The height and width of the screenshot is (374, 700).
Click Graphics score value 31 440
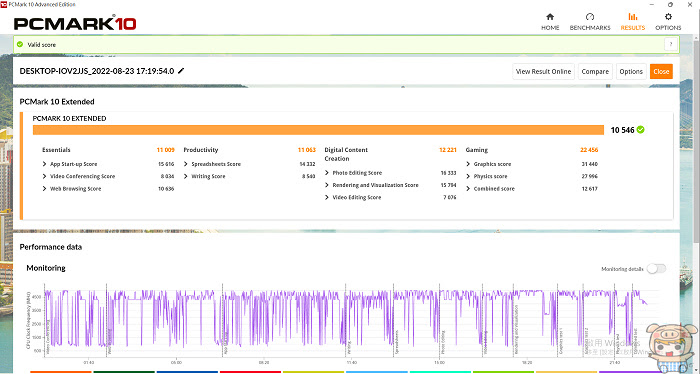[589, 164]
